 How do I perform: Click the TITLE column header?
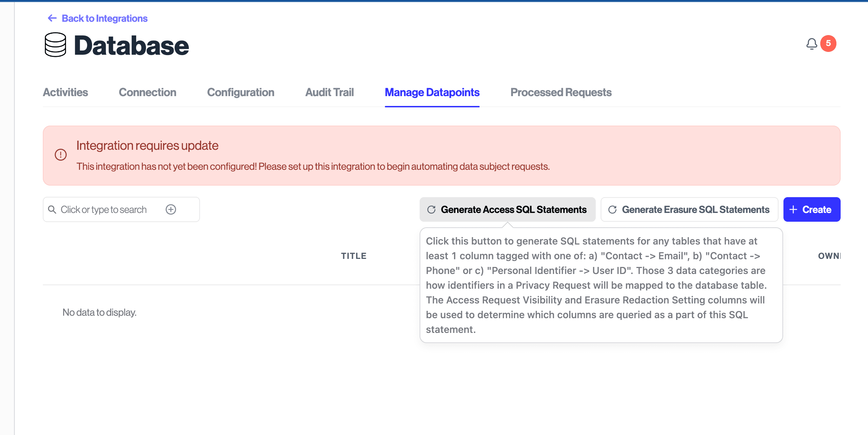(x=354, y=256)
